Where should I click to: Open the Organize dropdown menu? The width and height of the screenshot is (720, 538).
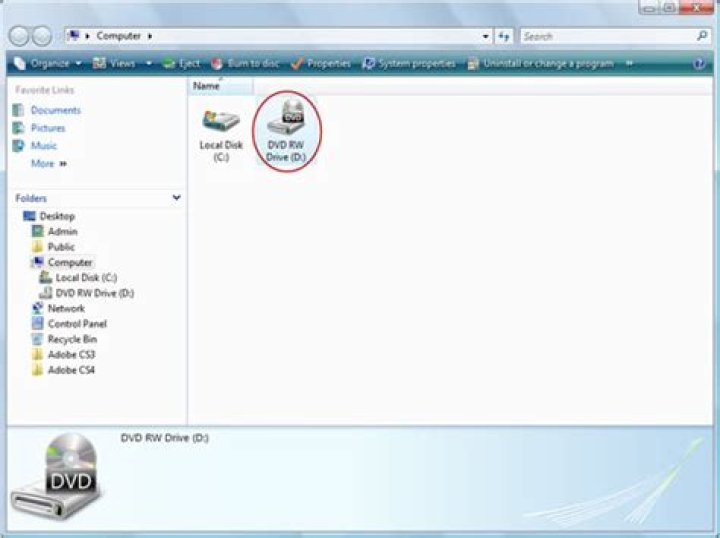pyautogui.click(x=44, y=63)
